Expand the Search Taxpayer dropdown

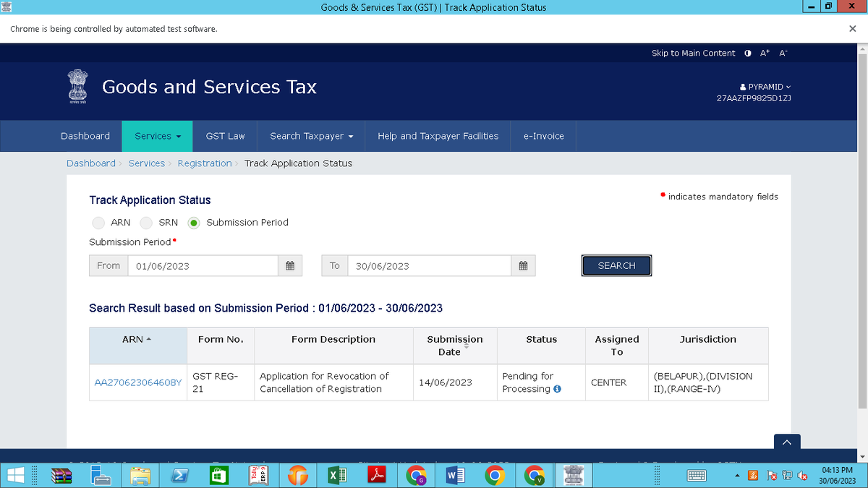(312, 136)
